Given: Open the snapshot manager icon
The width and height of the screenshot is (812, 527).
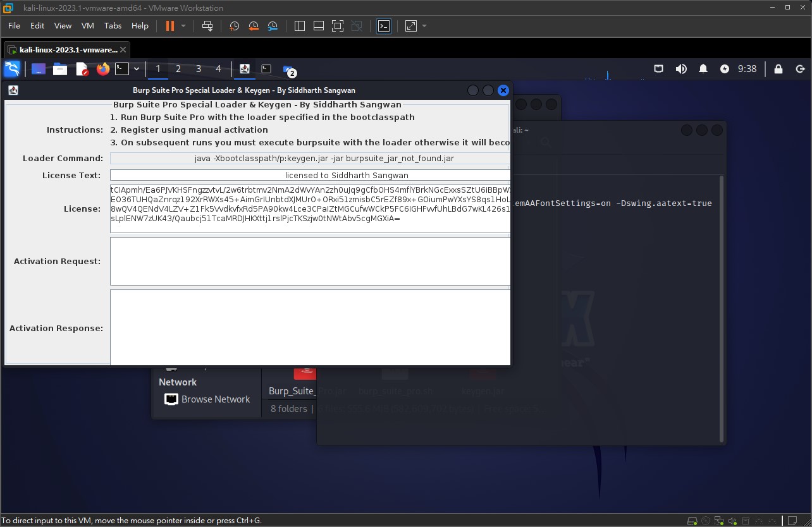Looking at the screenshot, I should (x=273, y=26).
